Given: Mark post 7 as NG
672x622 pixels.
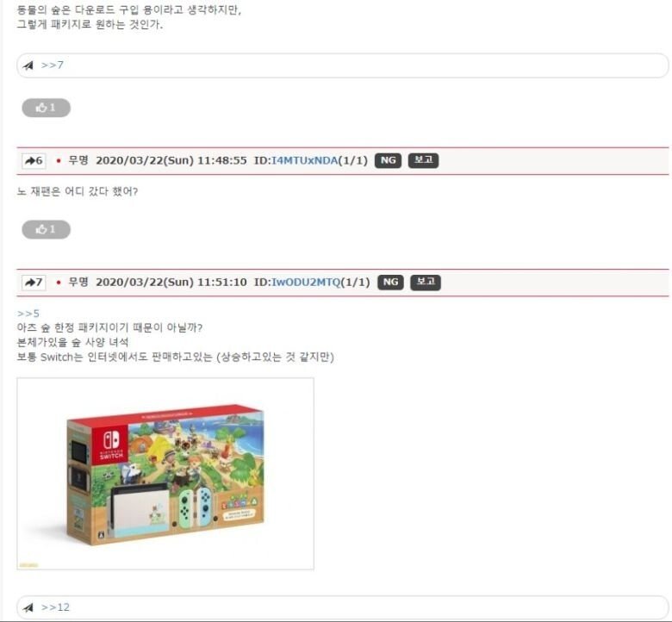Looking at the screenshot, I should point(390,282).
